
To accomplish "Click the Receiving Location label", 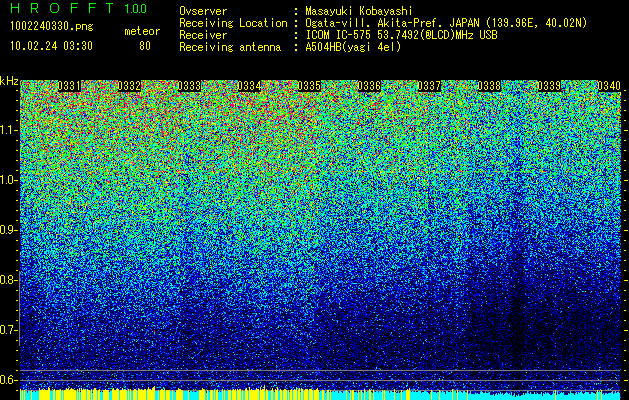I will pyautogui.click(x=233, y=23).
